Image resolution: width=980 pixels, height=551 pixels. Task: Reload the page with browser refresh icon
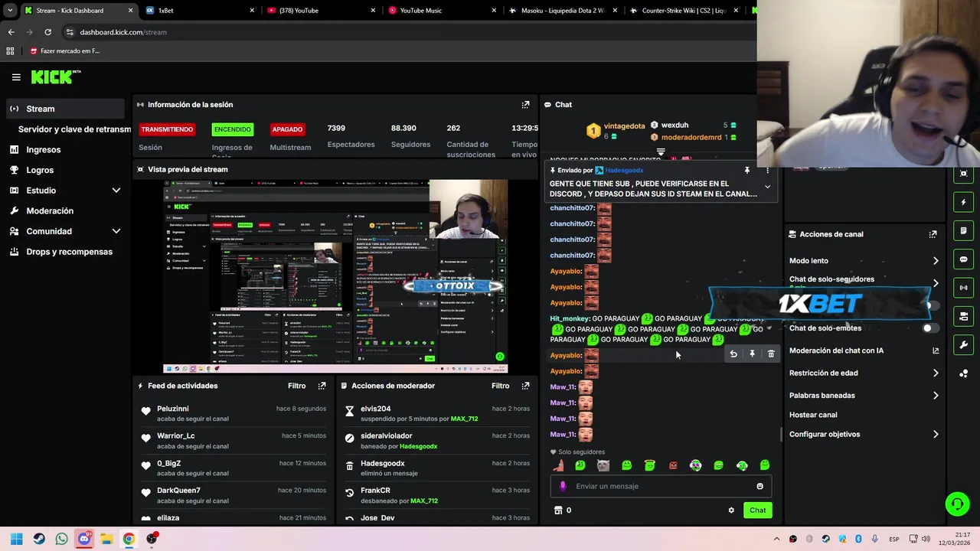pos(47,32)
